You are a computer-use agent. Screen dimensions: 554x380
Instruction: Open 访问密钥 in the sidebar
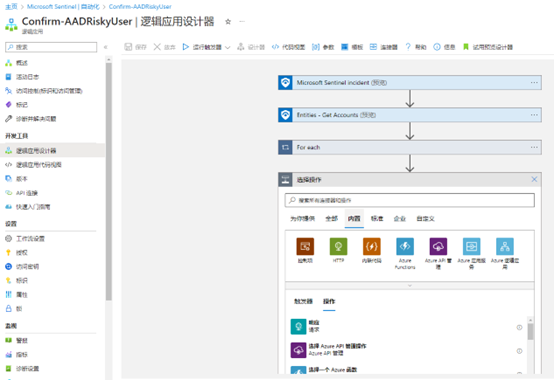(x=22, y=266)
